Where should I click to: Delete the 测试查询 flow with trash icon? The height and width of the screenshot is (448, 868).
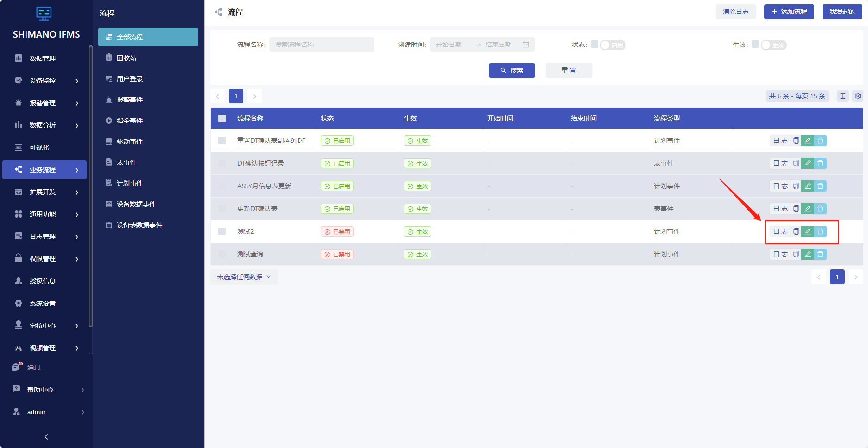[x=820, y=254]
